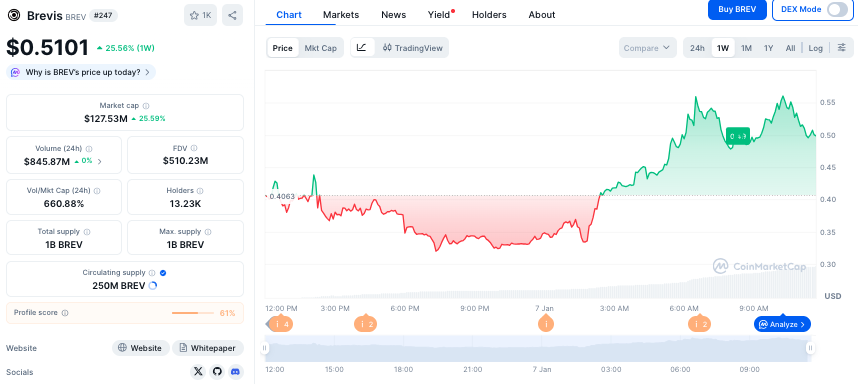The image size is (858, 384).
Task: Open the Yield tab
Action: coord(440,15)
